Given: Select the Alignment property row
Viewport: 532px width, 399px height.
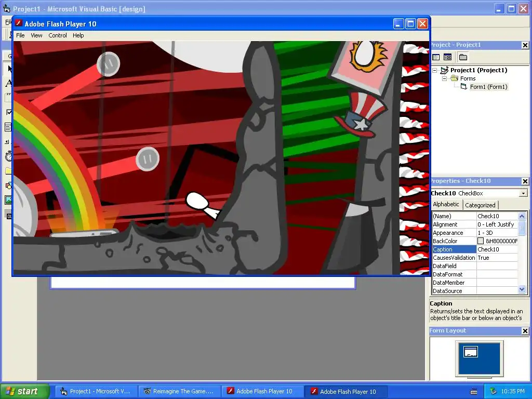Looking at the screenshot, I should 475,224.
